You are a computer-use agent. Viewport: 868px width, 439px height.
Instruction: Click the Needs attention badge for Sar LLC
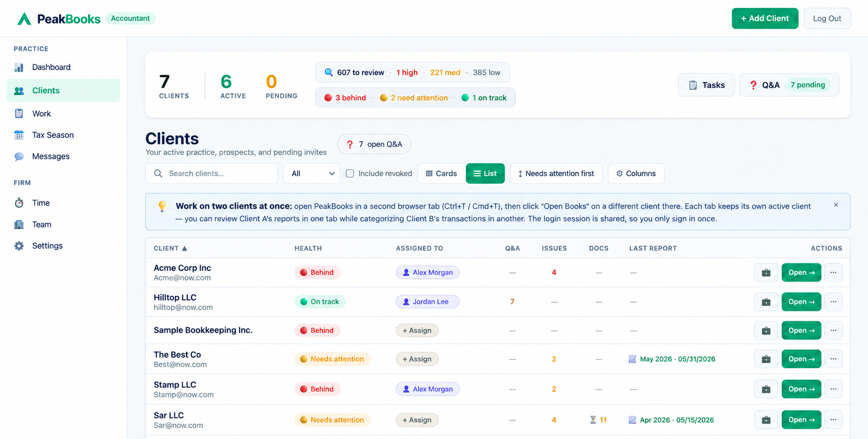(x=333, y=420)
